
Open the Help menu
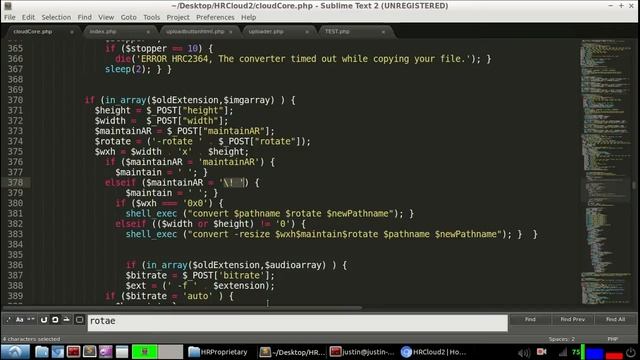248,17
